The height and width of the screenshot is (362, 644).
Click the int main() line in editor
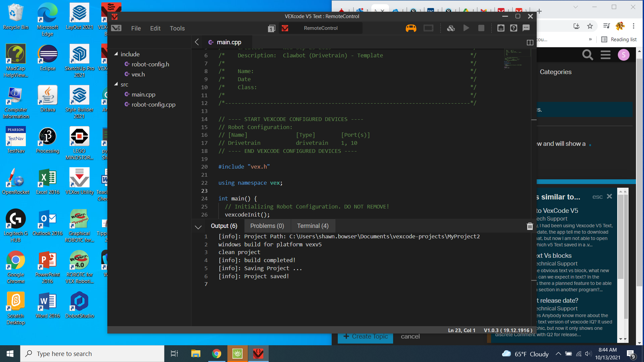coord(237,199)
